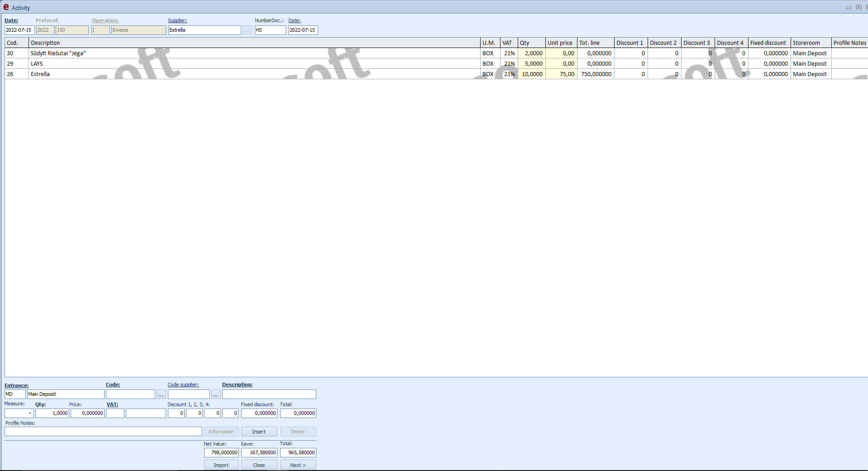Expand the Measure dropdown

[x=30, y=413]
